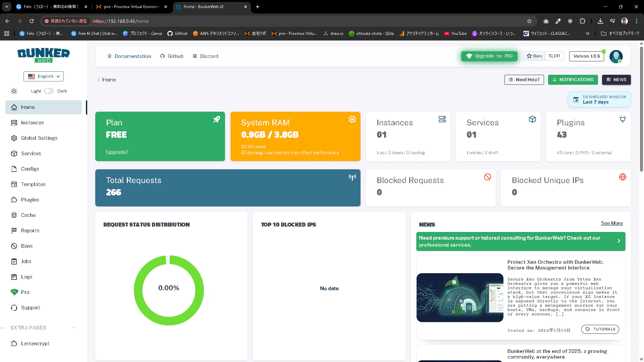Screen dimensions: 644x362
Task: Open the browser downloads icon
Action: (600, 21)
